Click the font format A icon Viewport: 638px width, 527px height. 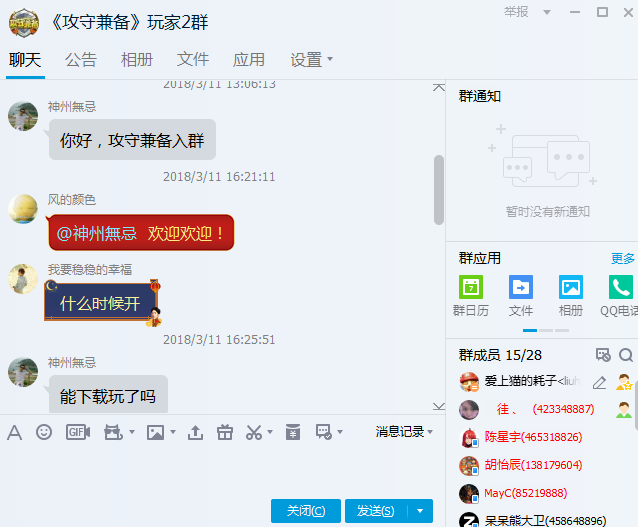(x=14, y=432)
